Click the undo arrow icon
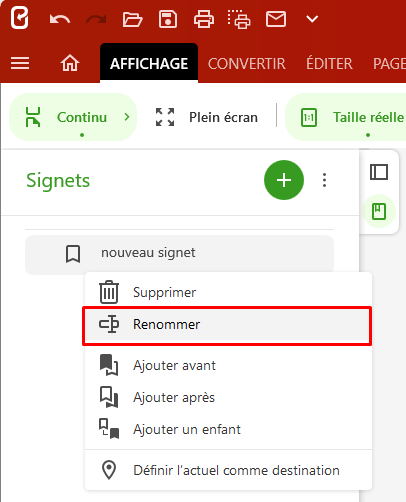The width and height of the screenshot is (406, 502). pos(60,19)
